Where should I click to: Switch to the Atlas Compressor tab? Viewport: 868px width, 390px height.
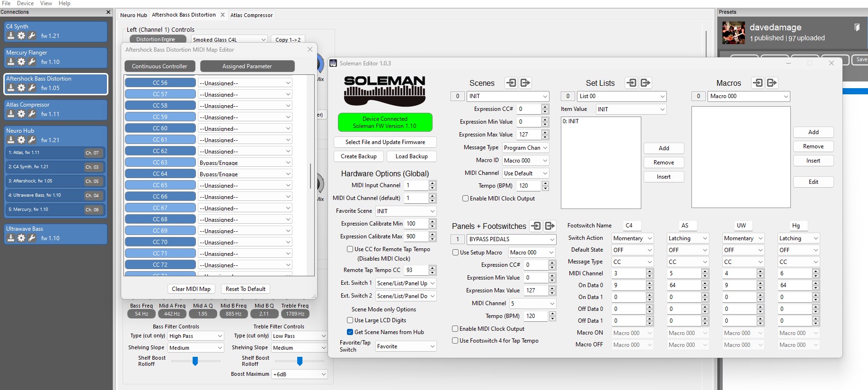click(251, 15)
